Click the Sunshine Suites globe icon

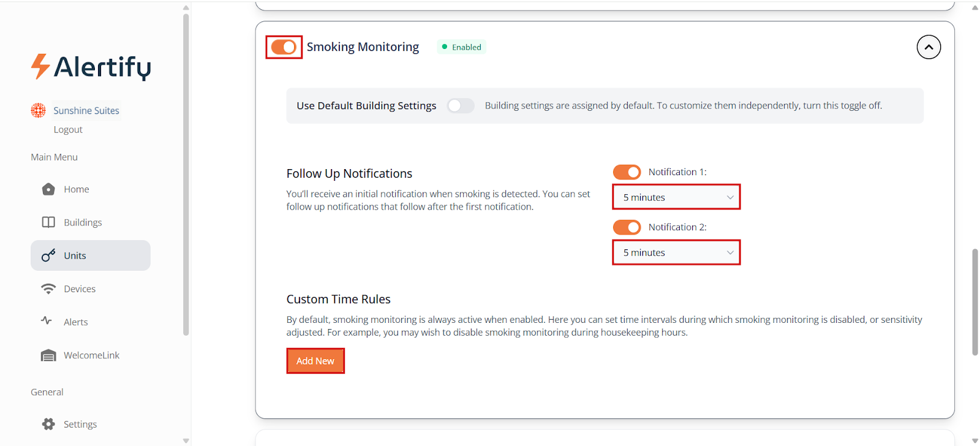(x=39, y=110)
